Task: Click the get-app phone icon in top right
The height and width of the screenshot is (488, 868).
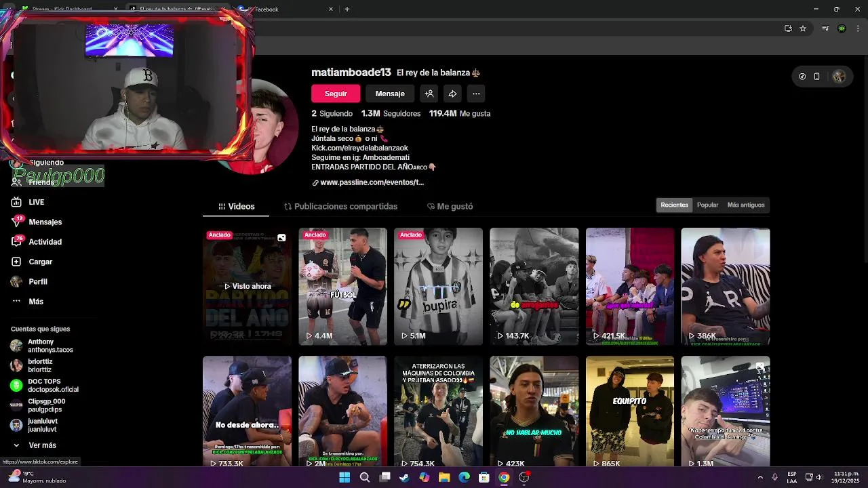Action: 817,77
